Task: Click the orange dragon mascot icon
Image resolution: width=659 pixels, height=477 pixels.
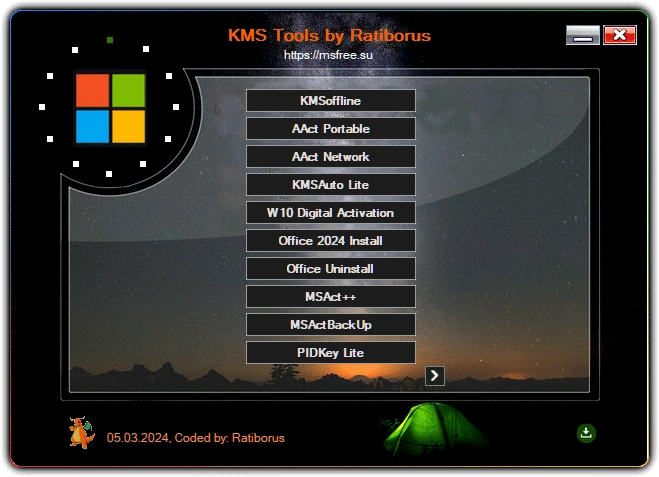Action: [82, 432]
